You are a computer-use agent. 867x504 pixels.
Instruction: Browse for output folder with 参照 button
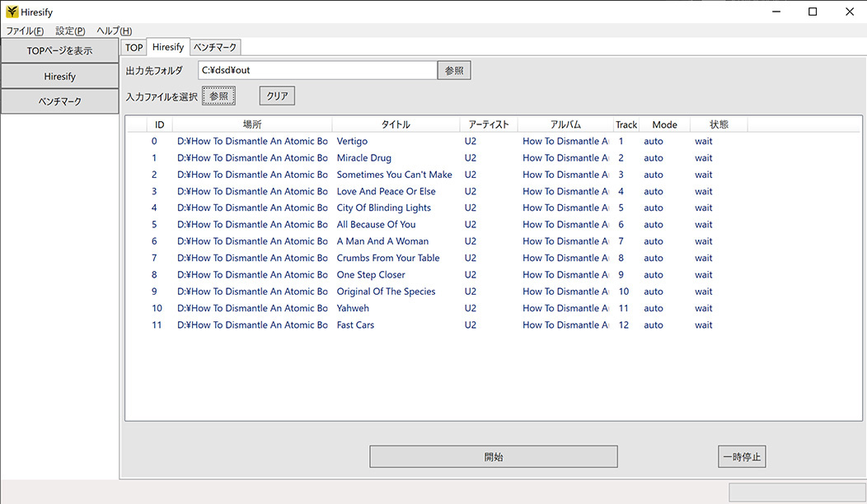(454, 71)
